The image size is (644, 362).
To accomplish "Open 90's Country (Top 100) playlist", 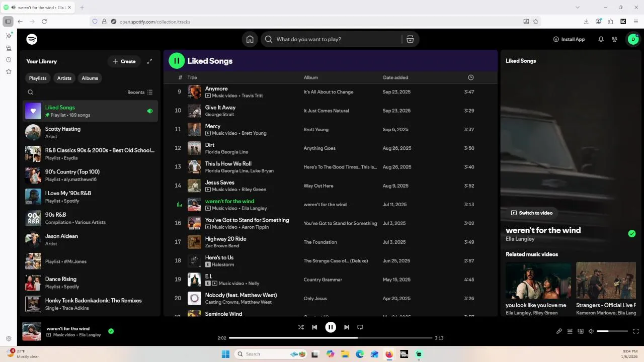I will pos(91,175).
